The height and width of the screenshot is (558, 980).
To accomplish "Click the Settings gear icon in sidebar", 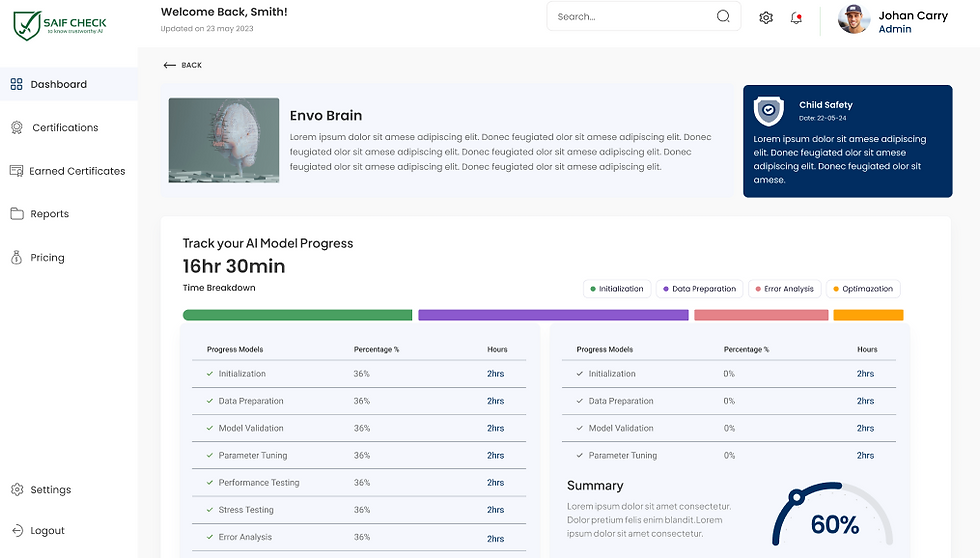I will [17, 489].
